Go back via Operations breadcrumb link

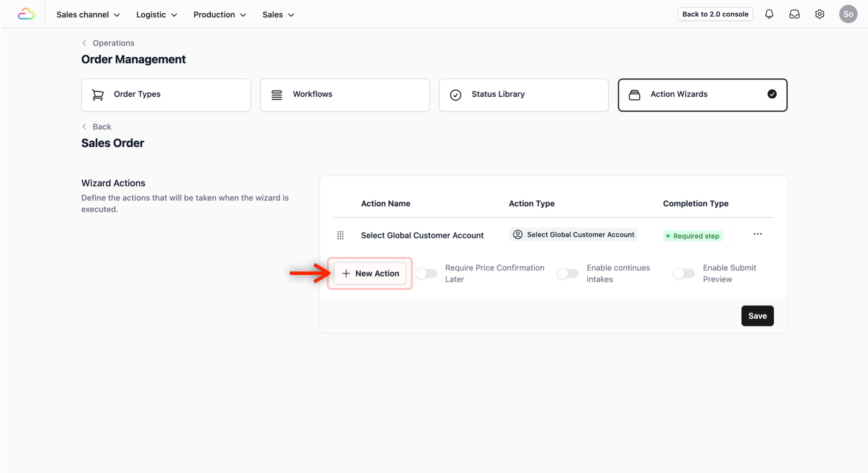pos(113,43)
